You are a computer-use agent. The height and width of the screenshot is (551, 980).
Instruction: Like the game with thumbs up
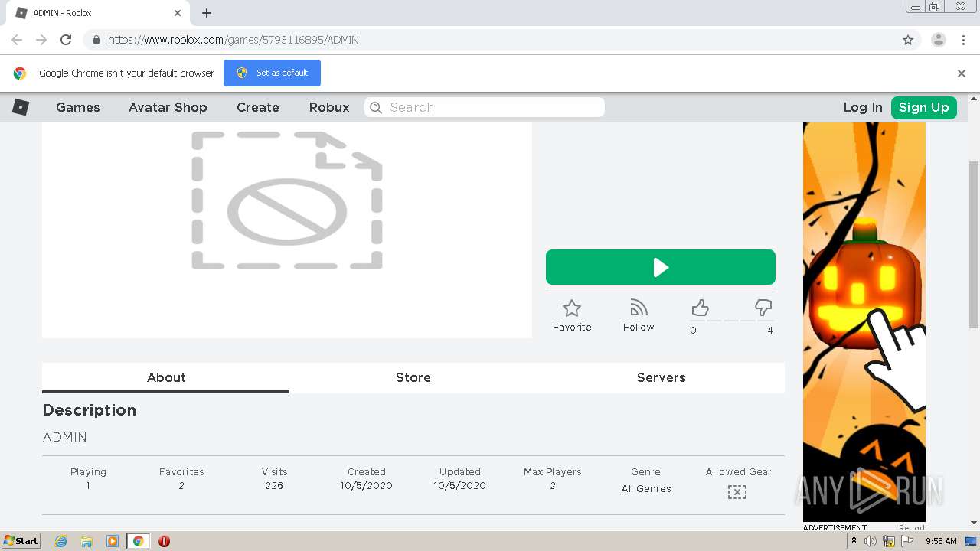(x=700, y=308)
